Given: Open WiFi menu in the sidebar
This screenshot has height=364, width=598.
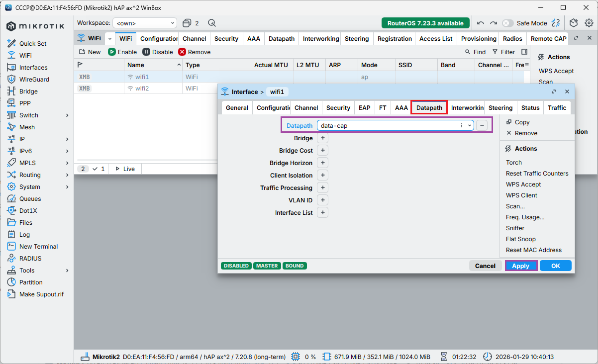Looking at the screenshot, I should pos(25,56).
